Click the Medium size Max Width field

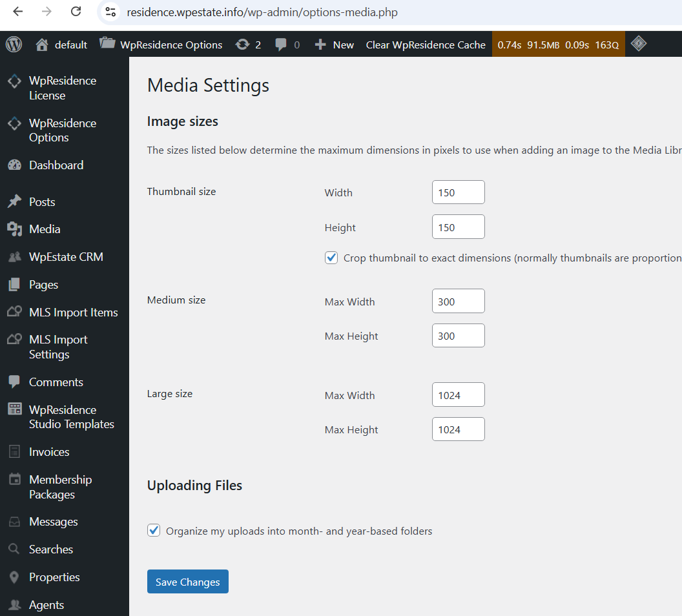(458, 302)
